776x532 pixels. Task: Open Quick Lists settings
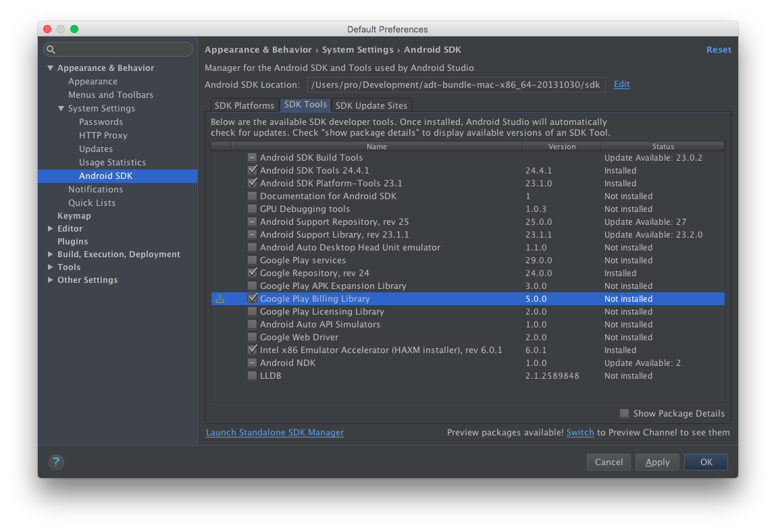pos(92,203)
